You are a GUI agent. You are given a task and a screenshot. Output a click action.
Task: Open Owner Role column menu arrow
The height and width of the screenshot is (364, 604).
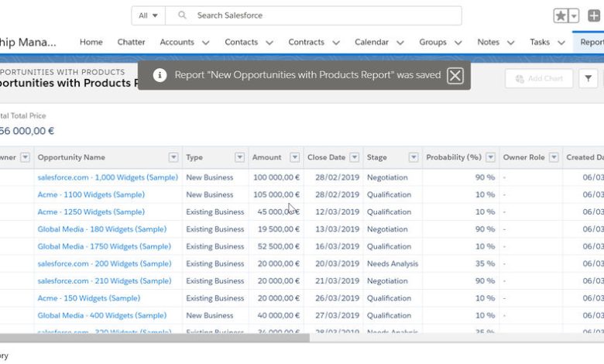(x=554, y=157)
